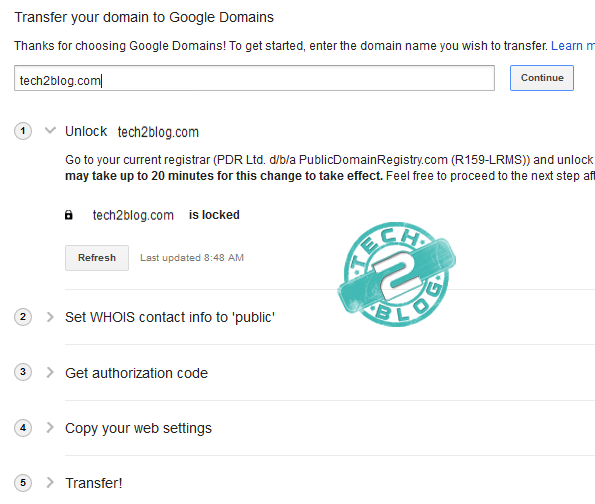The image size is (595, 504).
Task: Open the Learn more link
Action: pyautogui.click(x=573, y=46)
